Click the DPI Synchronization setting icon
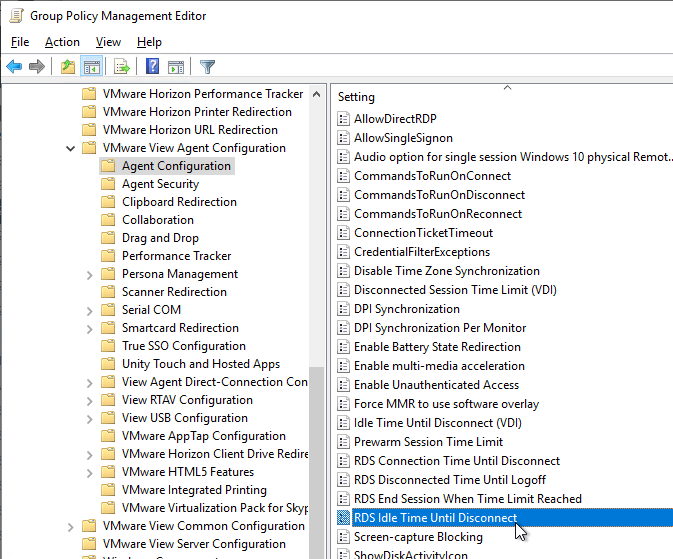The image size is (673, 559). 343,309
